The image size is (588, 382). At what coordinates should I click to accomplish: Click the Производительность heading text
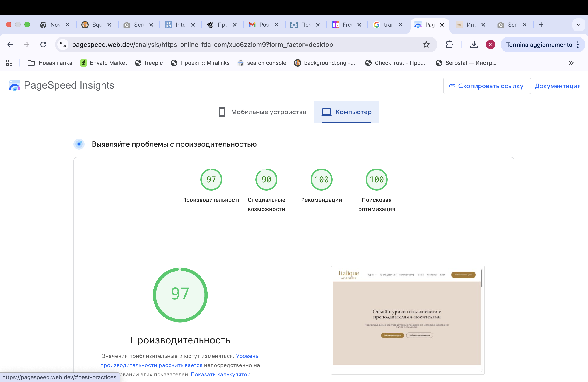pos(180,340)
